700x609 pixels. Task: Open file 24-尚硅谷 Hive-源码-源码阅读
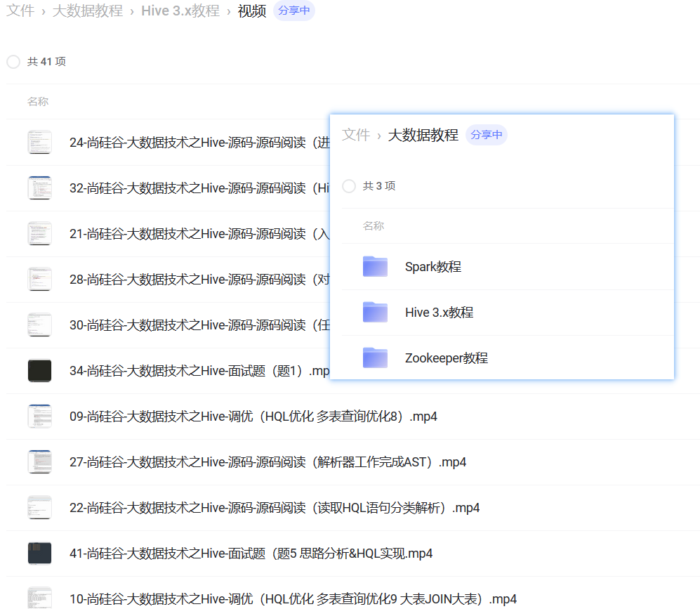click(199, 143)
